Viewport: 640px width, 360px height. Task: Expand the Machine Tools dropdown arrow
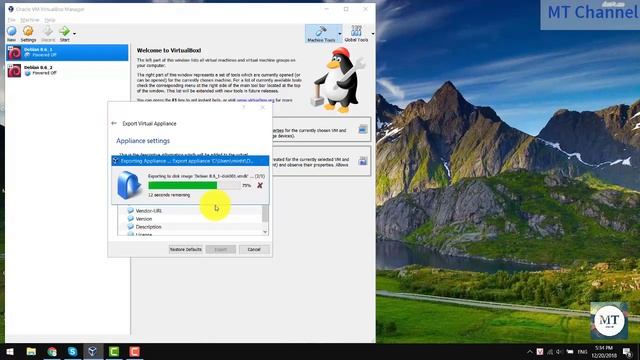pos(340,34)
